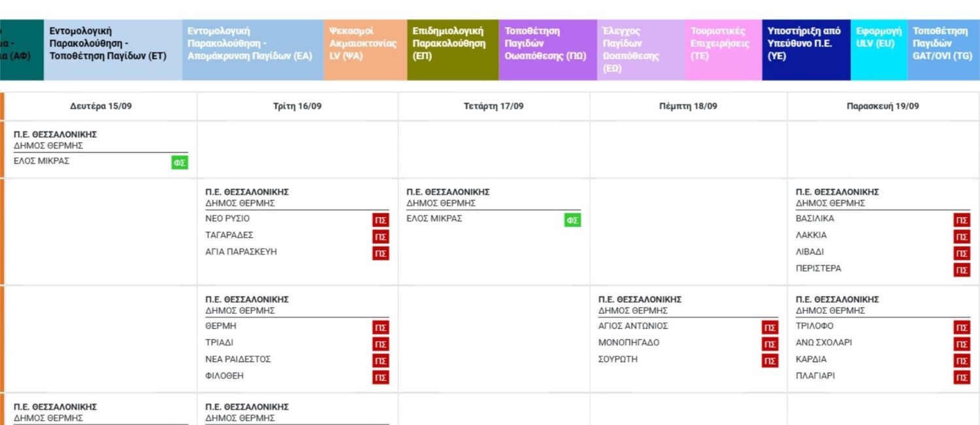Click ΠΣ badge for ΑΓΙΟΣ ΑΝΤΩΝΙΟΣ
The width and height of the screenshot is (980, 425).
tap(770, 328)
